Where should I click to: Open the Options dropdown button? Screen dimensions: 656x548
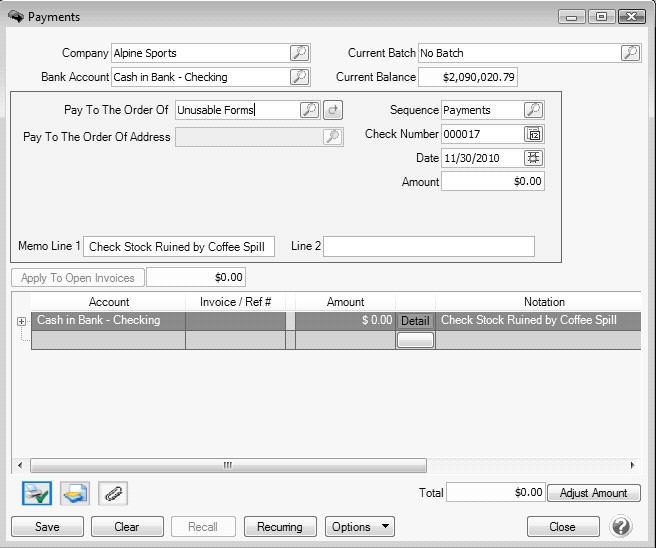[359, 526]
